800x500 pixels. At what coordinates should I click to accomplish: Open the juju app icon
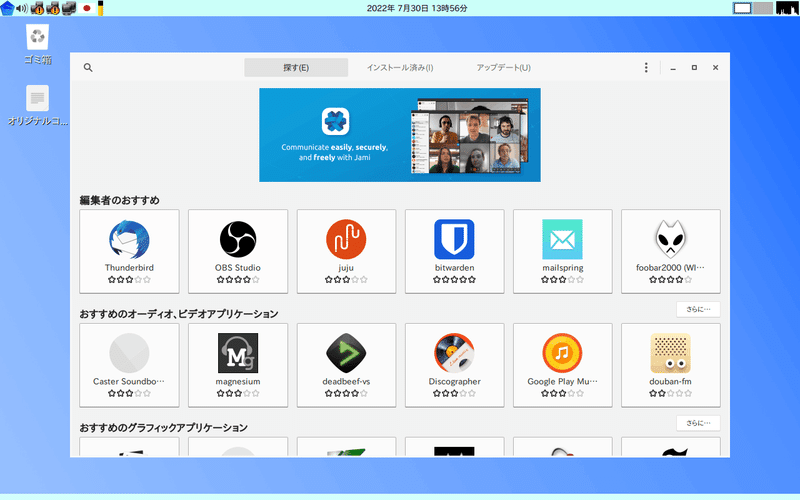[346, 239]
